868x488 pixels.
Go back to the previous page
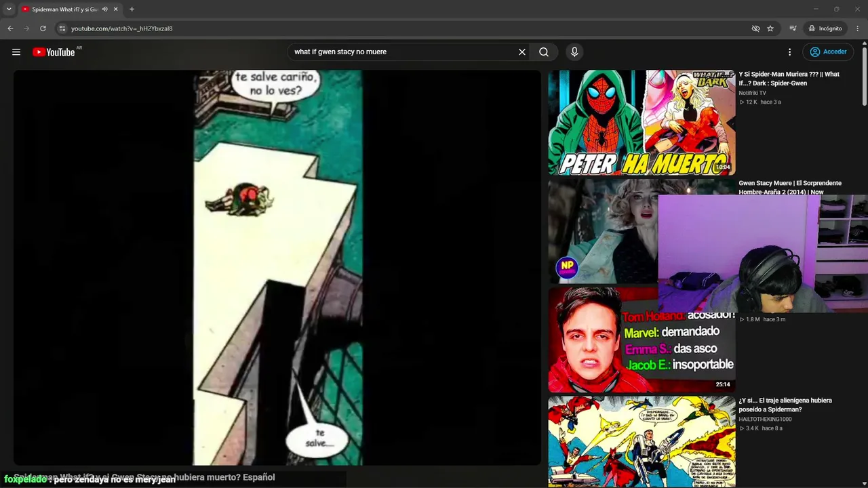click(10, 28)
